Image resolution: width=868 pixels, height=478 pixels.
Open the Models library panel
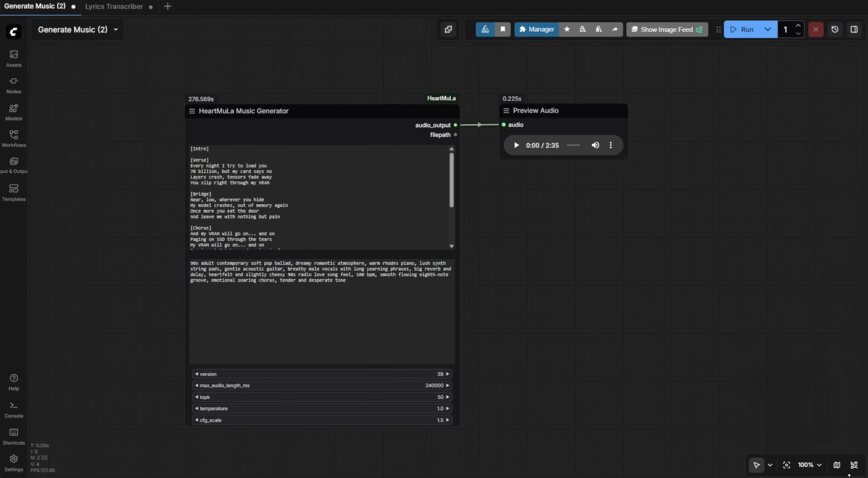point(14,112)
